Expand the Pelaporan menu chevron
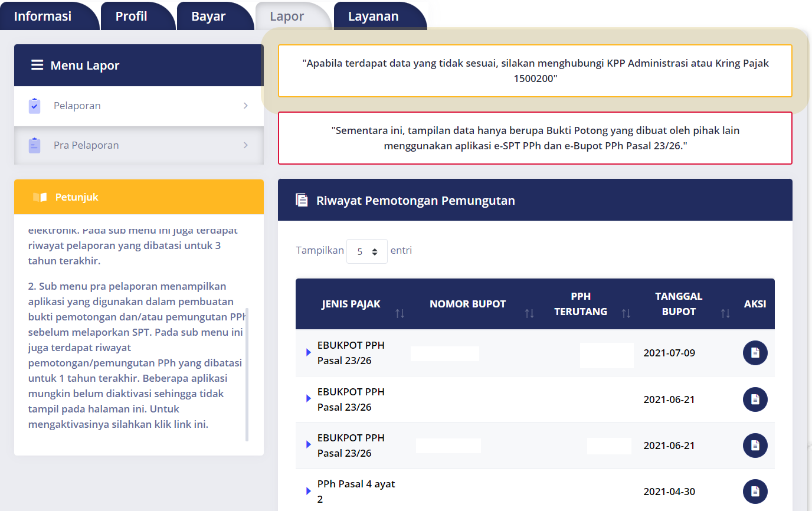The height and width of the screenshot is (511, 812). pyautogui.click(x=245, y=106)
